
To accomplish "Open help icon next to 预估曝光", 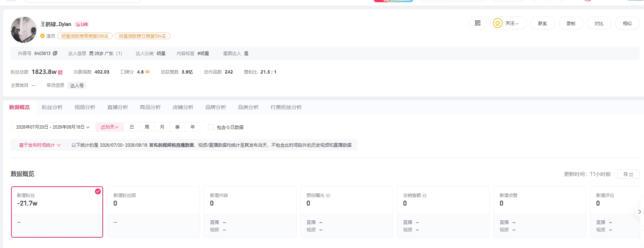I will pos(328,196).
